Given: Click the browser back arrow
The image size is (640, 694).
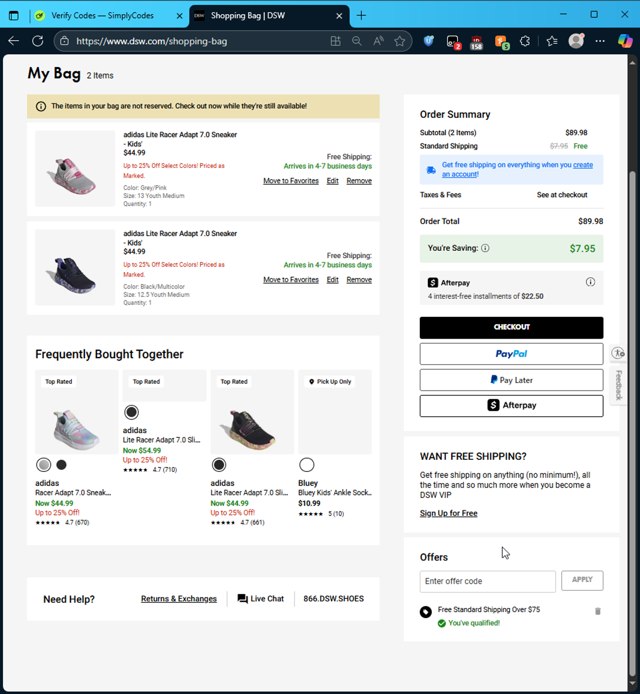Looking at the screenshot, I should point(14,41).
